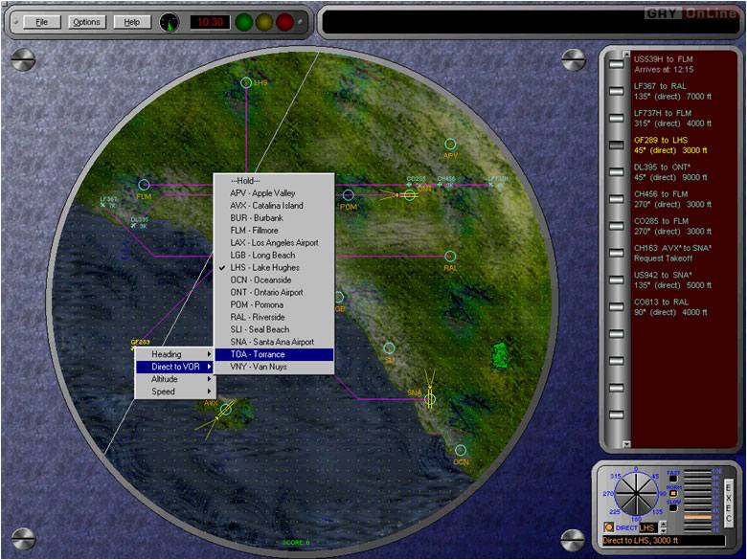The image size is (747, 560).
Task: Choose TOA - Torrance
Action: tap(274, 354)
